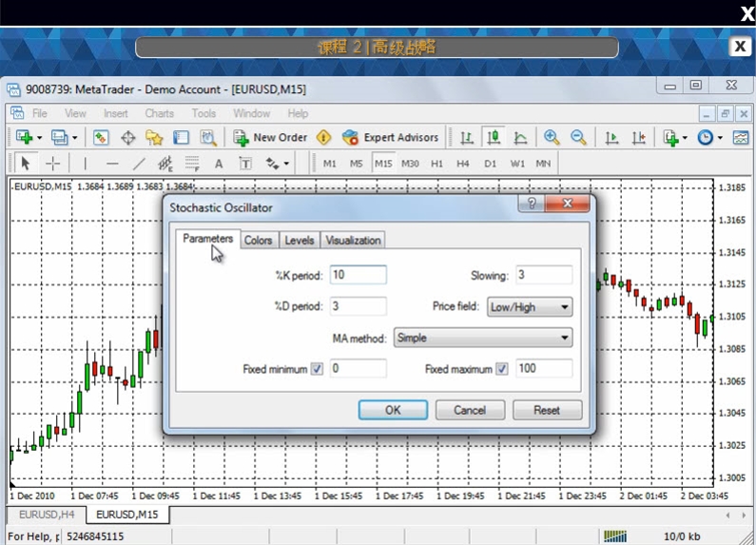Image resolution: width=756 pixels, height=545 pixels.
Task: Click the %K period input field
Action: 359,275
